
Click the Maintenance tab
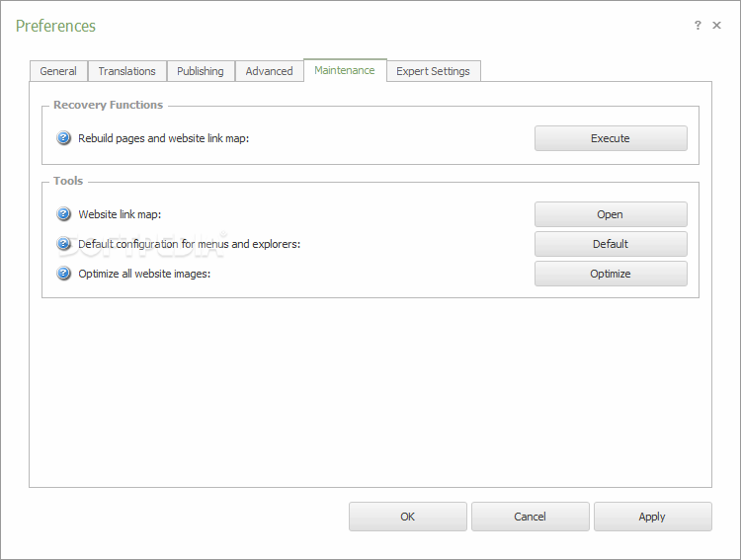tap(345, 70)
